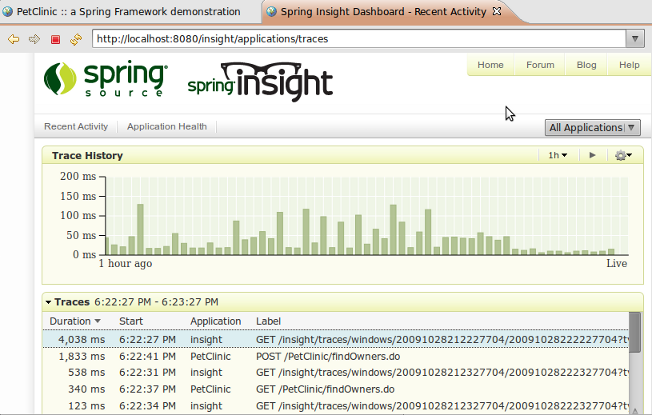Select the 538 ms insight trace row
Image resolution: width=652 pixels, height=415 pixels.
click(336, 373)
